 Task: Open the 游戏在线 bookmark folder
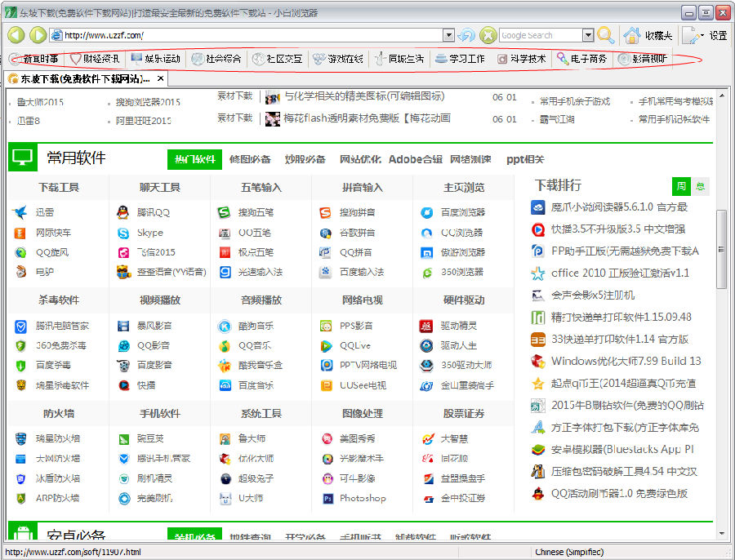[338, 59]
